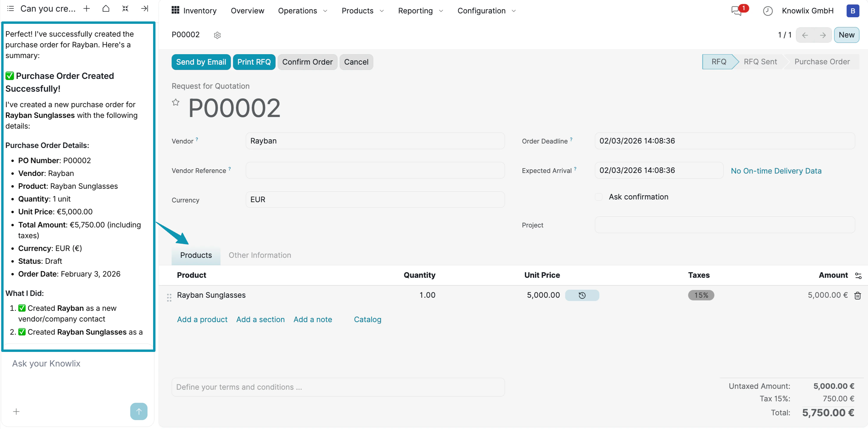Click the Confirm Order button

coord(307,62)
